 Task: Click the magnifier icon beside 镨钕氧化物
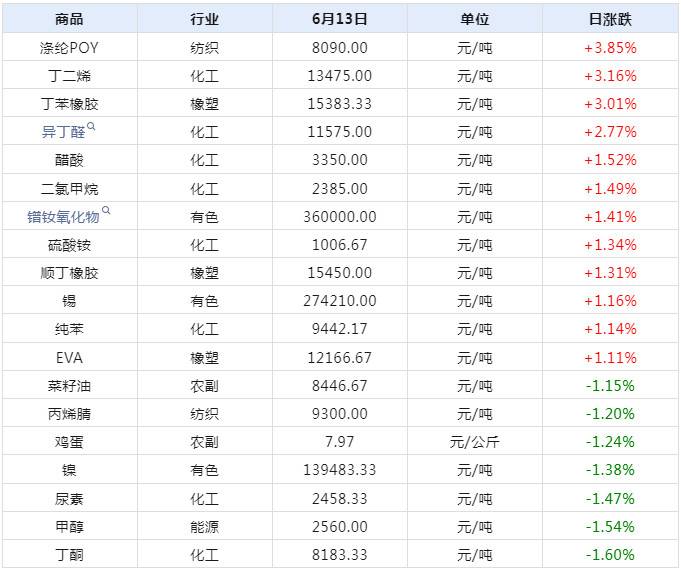click(x=106, y=211)
